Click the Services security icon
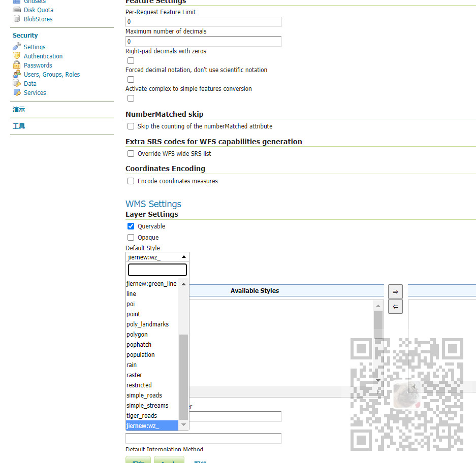The width and height of the screenshot is (476, 463). point(17,92)
